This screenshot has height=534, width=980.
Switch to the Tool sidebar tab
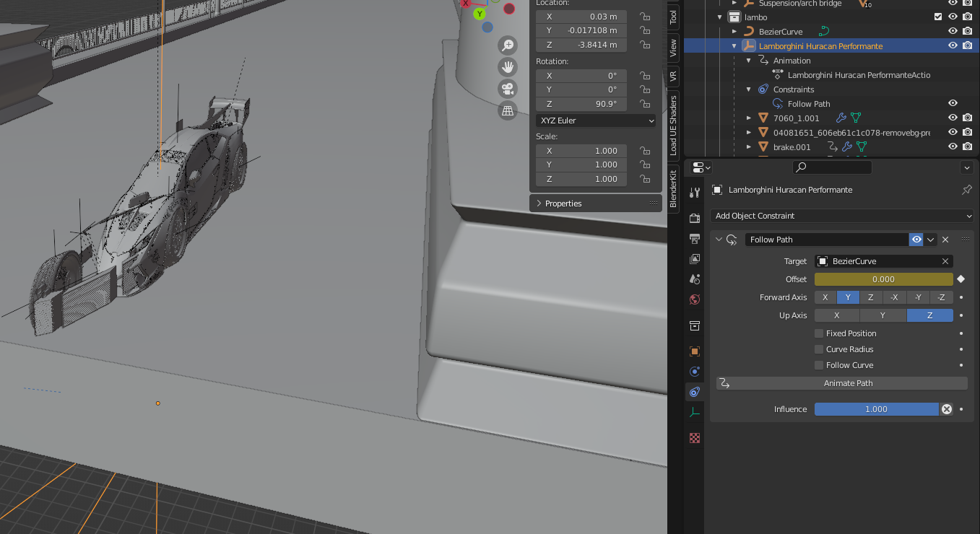pos(673,17)
